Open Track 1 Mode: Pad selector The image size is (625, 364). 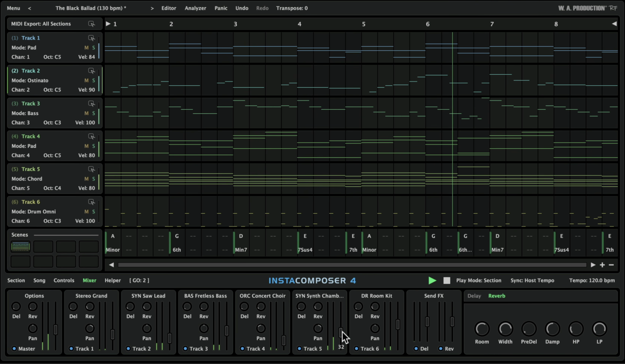[x=24, y=48]
